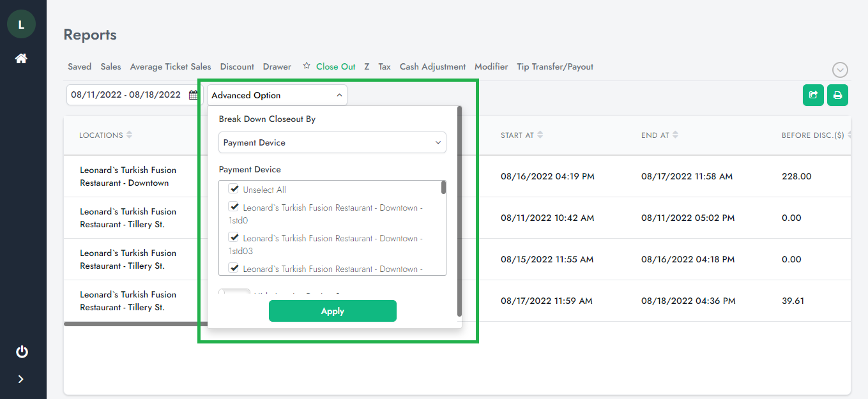868x399 pixels.
Task: Click the green print icon
Action: (837, 95)
